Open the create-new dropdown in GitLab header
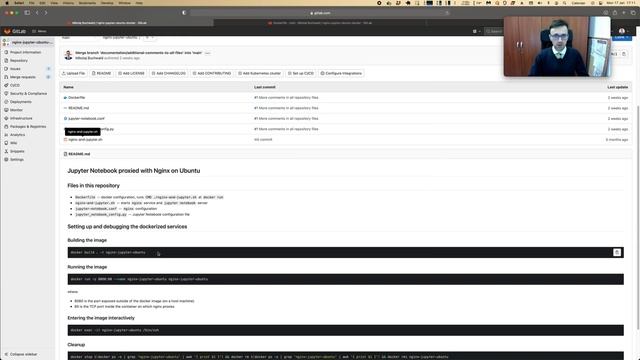 click(x=476, y=31)
